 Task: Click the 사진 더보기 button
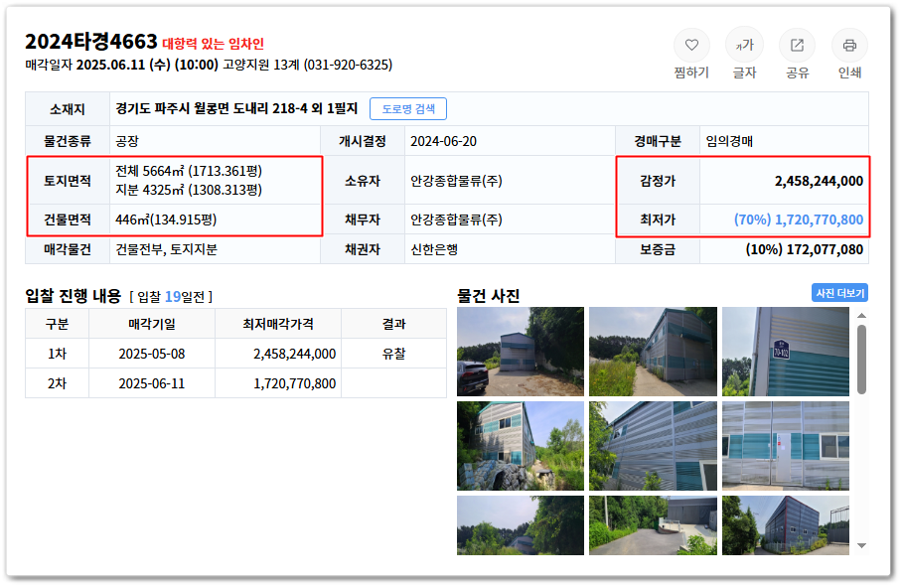pos(839,293)
